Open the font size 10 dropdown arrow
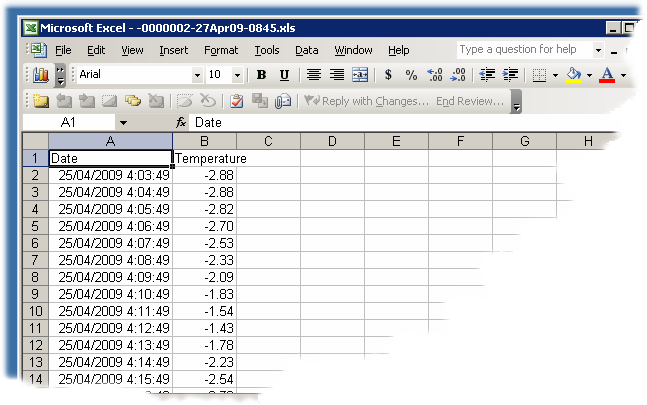The width and height of the screenshot is (647, 405). click(237, 75)
